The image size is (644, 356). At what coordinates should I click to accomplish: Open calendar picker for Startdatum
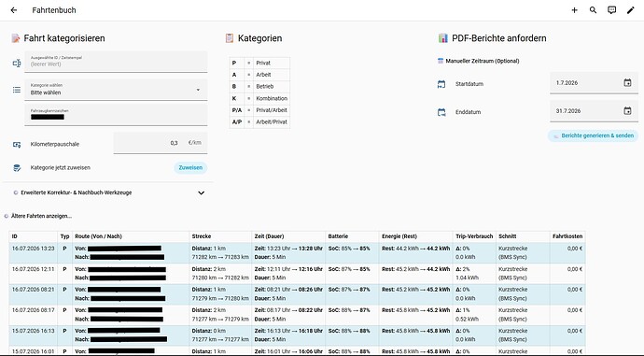click(x=627, y=82)
